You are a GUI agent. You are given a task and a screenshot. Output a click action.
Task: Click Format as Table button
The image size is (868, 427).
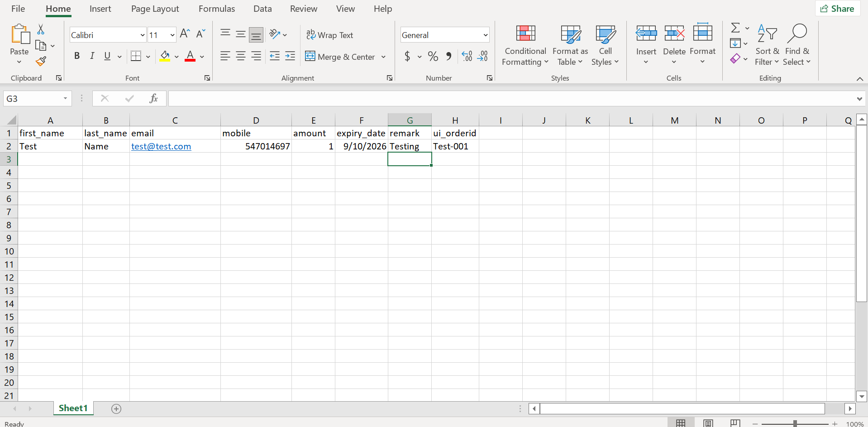click(570, 45)
